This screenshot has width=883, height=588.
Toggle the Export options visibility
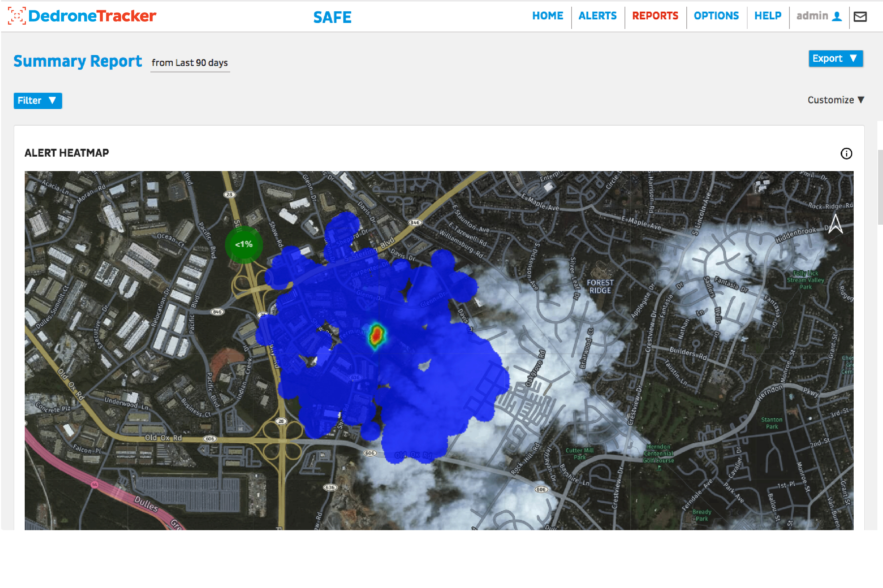tap(836, 59)
